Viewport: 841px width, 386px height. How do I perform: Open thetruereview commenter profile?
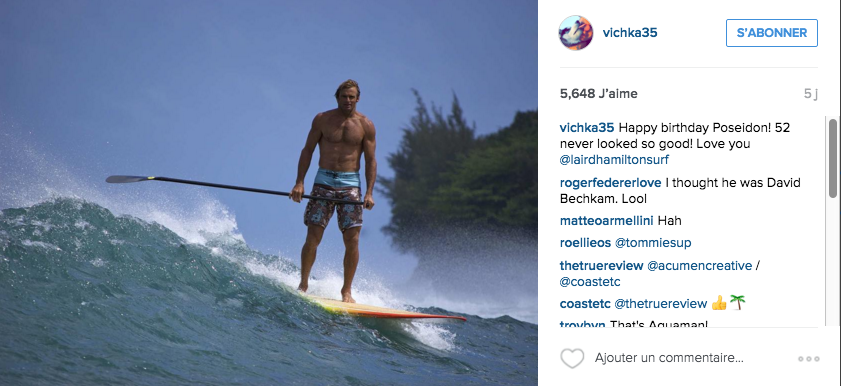click(x=601, y=265)
